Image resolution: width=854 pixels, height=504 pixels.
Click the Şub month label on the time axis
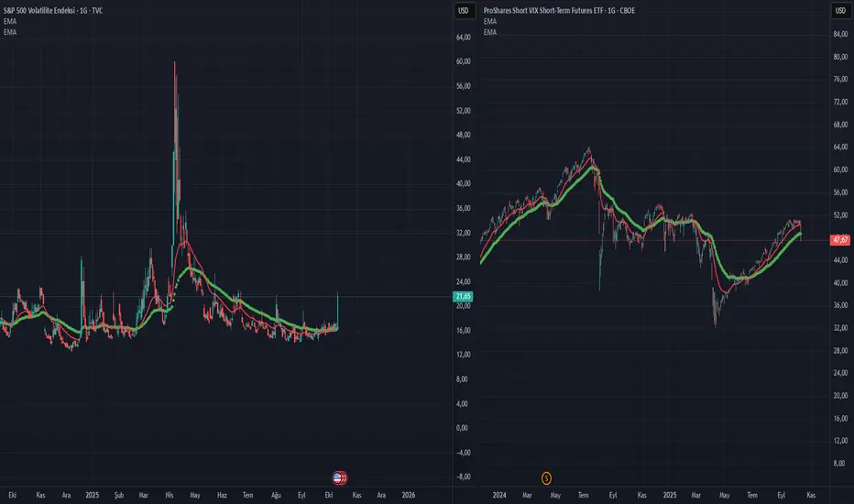click(x=119, y=495)
